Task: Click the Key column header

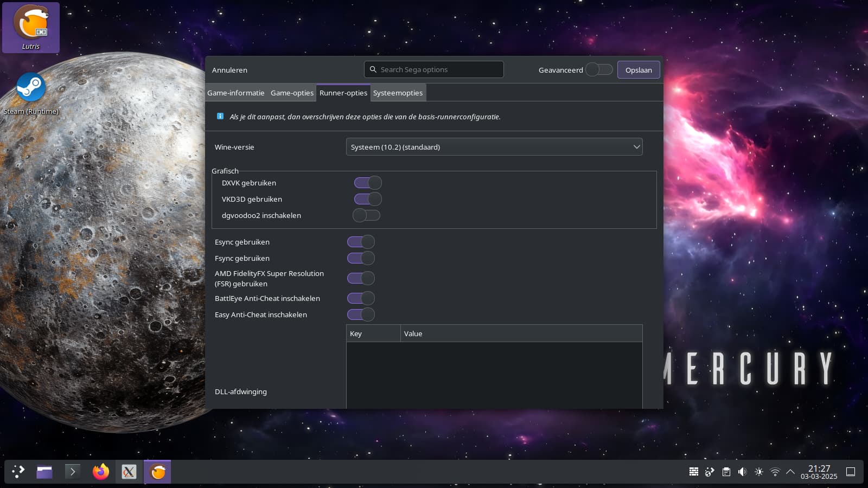Action: click(x=373, y=333)
